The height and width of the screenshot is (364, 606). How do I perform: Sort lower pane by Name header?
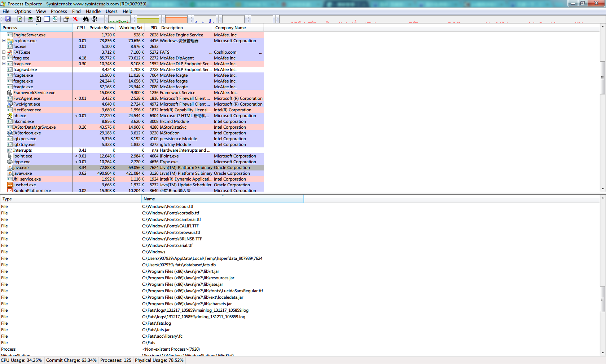point(223,199)
